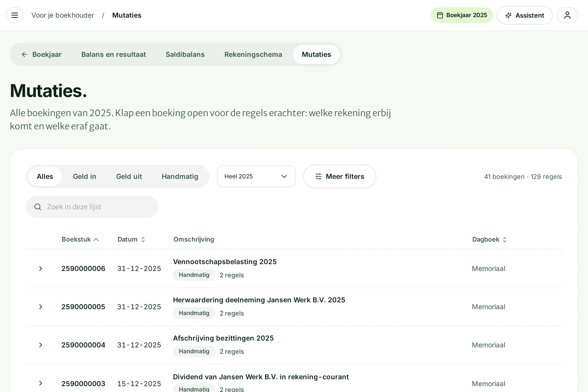Go to Voor je boekhouder breadcrumb
This screenshot has height=392, width=588.
click(x=63, y=15)
